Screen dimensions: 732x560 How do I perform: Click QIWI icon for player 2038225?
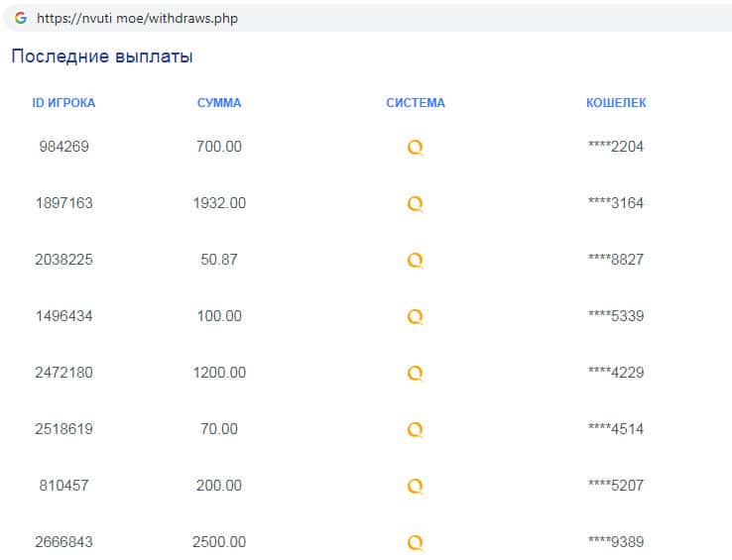coord(416,261)
